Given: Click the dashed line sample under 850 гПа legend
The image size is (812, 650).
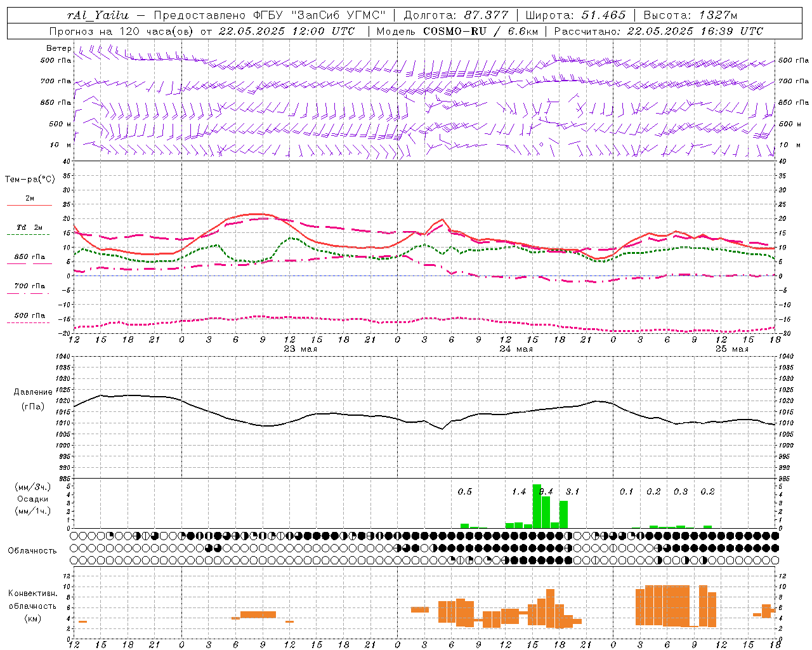Looking at the screenshot, I should point(29,264).
